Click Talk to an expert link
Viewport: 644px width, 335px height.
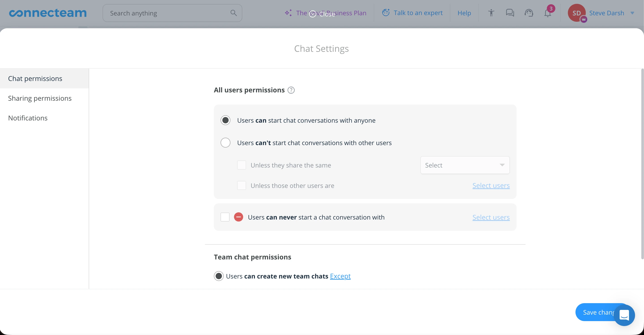pyautogui.click(x=418, y=13)
